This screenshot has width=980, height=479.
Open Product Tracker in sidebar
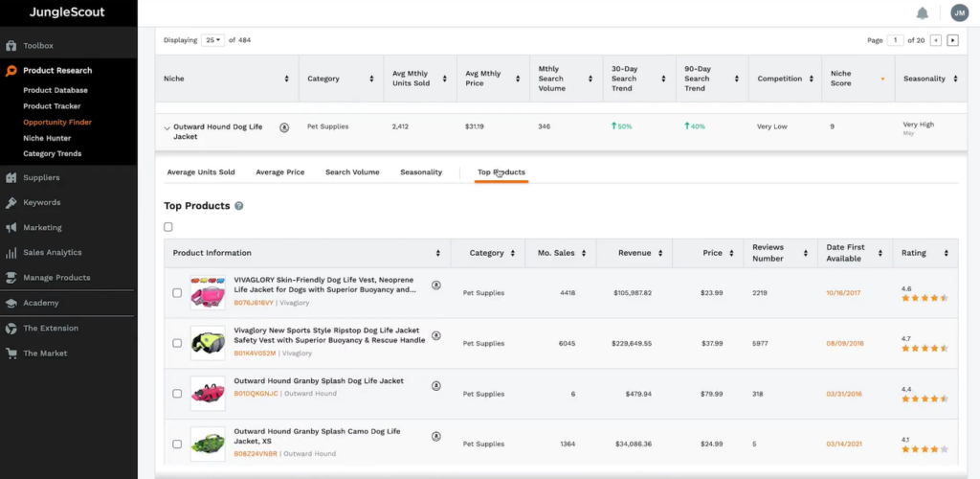coord(52,106)
